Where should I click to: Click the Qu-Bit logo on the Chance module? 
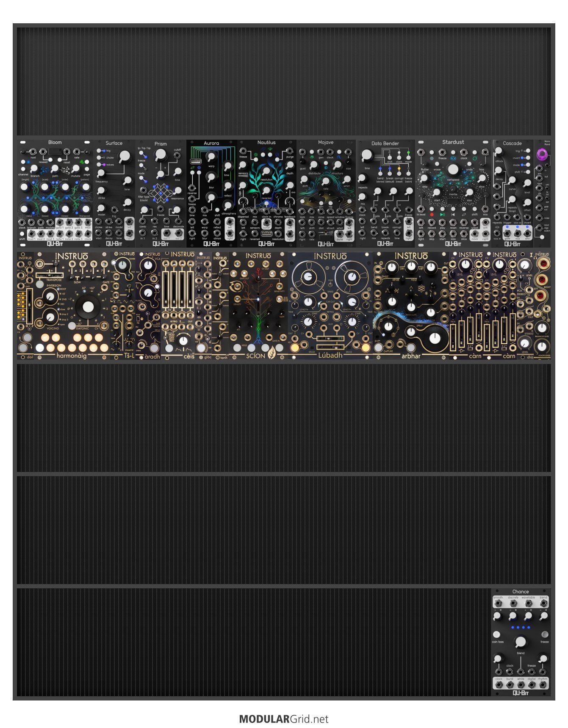tap(521, 692)
